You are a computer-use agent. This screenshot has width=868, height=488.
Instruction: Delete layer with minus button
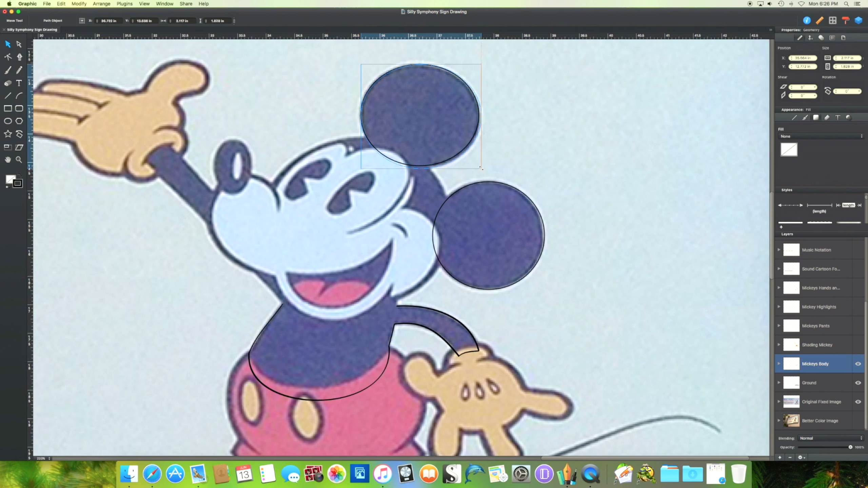click(x=790, y=457)
